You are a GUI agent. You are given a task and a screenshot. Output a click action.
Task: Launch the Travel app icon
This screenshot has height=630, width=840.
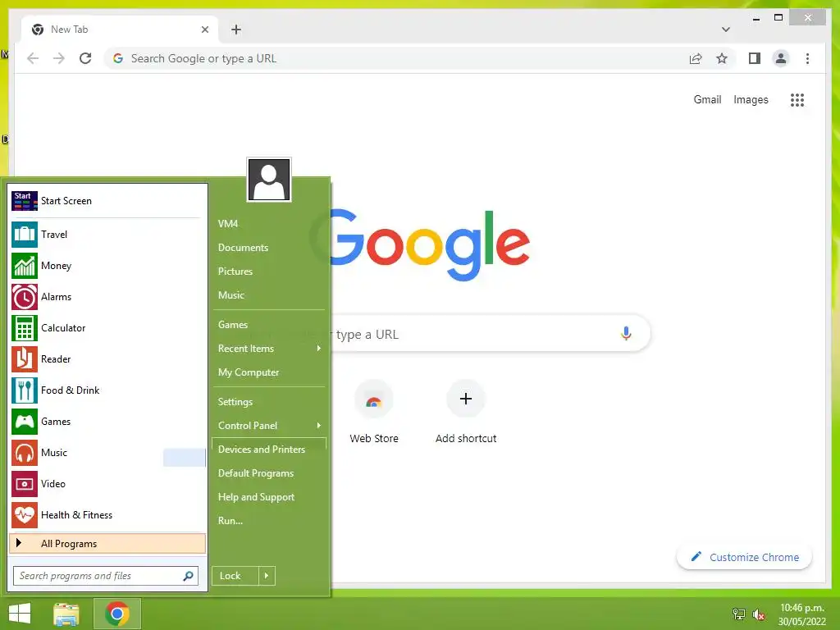pos(24,235)
